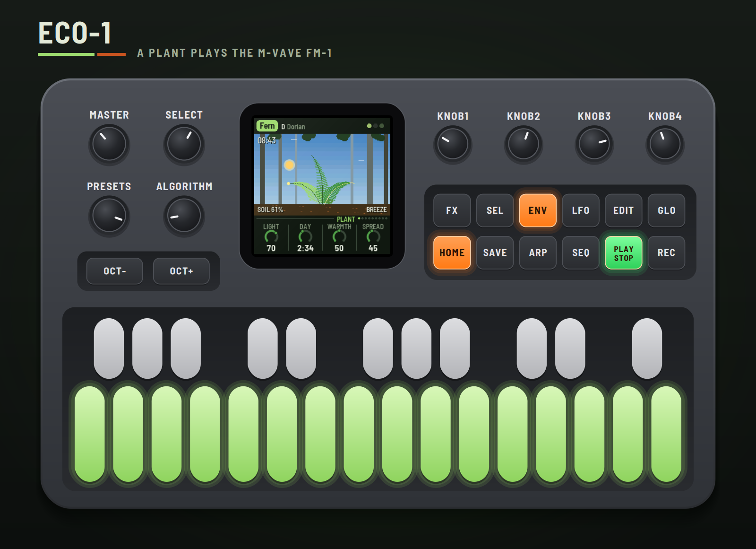Toggle the REC button
Viewport: 756px width, 549px height.
coord(666,253)
